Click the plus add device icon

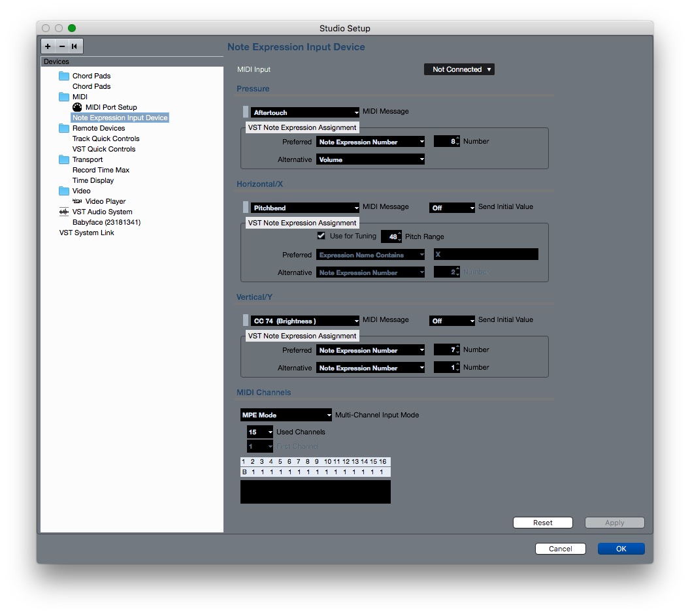(x=48, y=46)
